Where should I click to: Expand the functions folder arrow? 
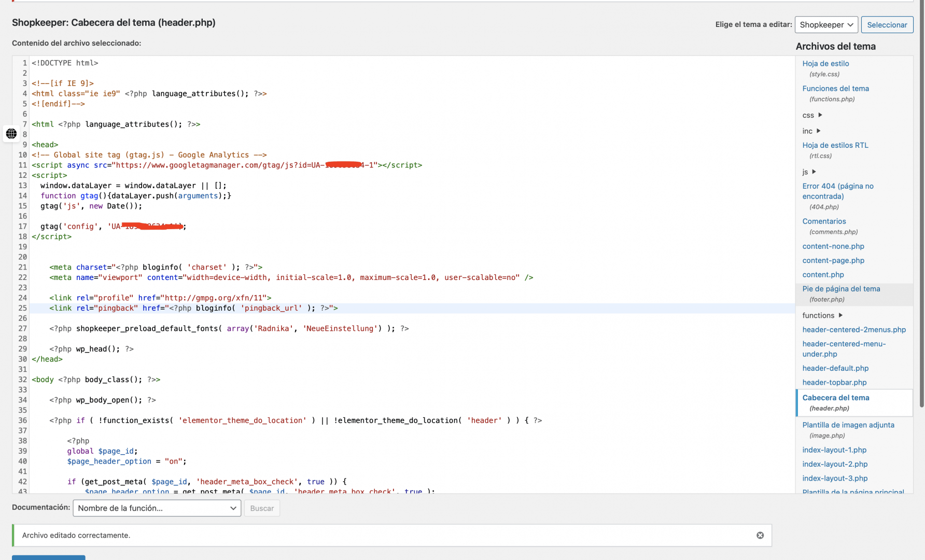coord(840,315)
